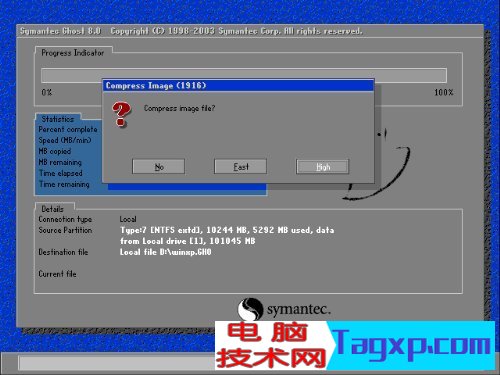Click the 'Compress image file?' prompt text
500x375 pixels.
coord(179,108)
